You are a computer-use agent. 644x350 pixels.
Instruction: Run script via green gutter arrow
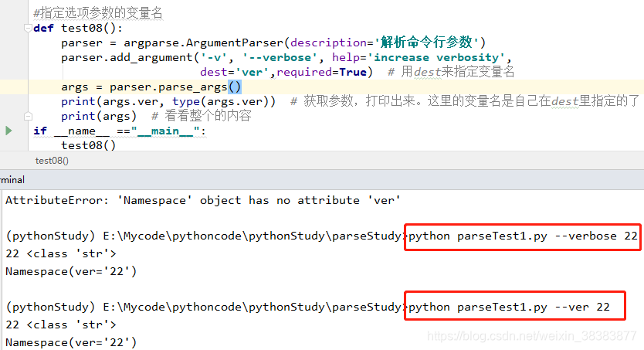point(8,131)
